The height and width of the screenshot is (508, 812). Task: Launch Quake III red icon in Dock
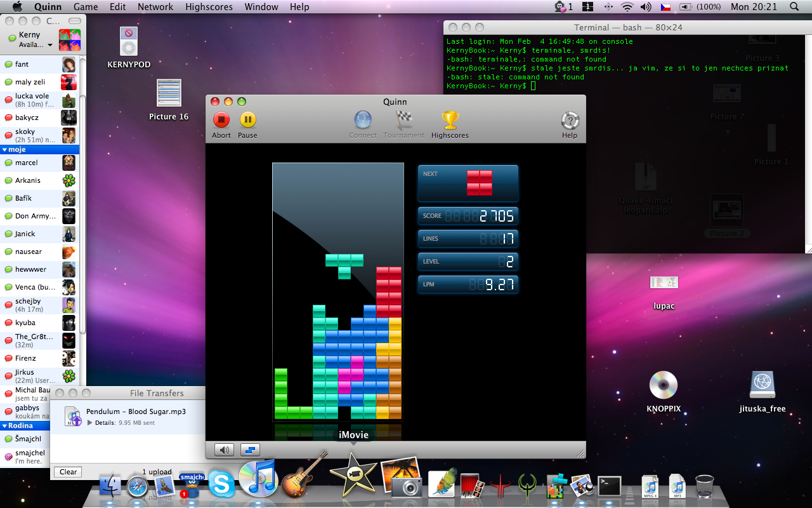click(x=501, y=485)
